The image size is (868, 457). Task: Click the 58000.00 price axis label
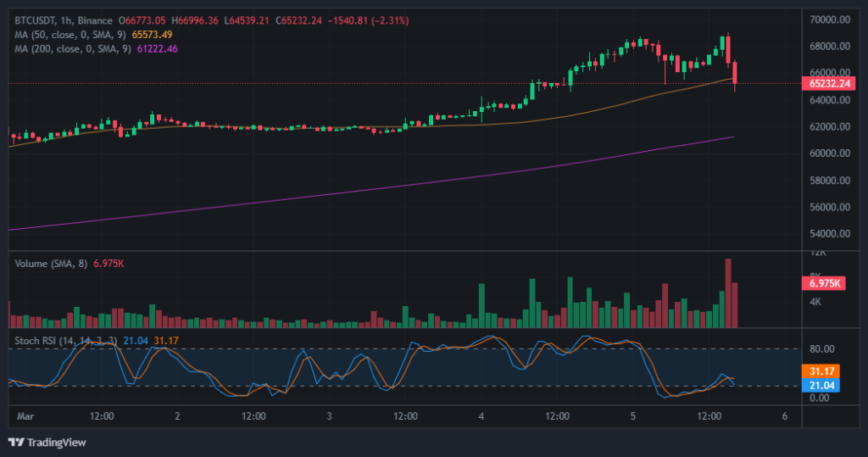(830, 180)
